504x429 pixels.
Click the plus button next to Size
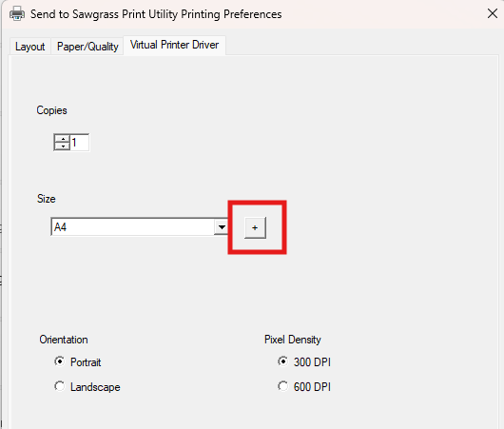click(x=255, y=227)
